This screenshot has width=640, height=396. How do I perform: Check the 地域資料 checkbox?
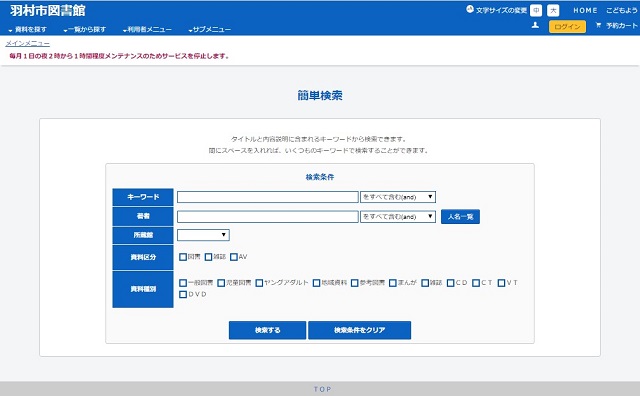click(x=316, y=283)
